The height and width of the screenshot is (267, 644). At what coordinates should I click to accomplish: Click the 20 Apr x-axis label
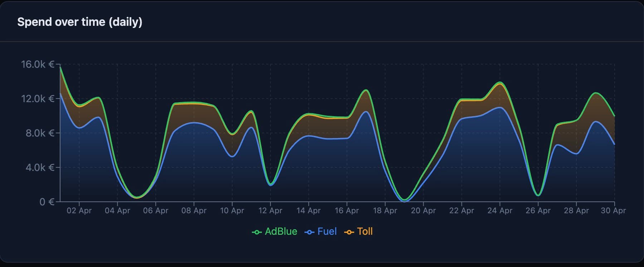click(423, 211)
